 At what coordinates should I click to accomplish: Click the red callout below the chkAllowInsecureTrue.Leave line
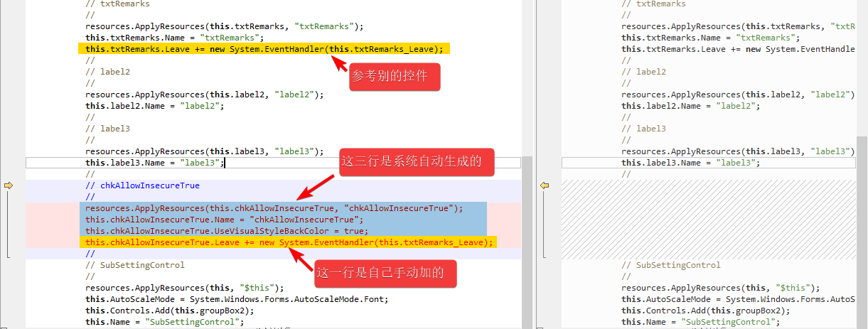pyautogui.click(x=385, y=273)
